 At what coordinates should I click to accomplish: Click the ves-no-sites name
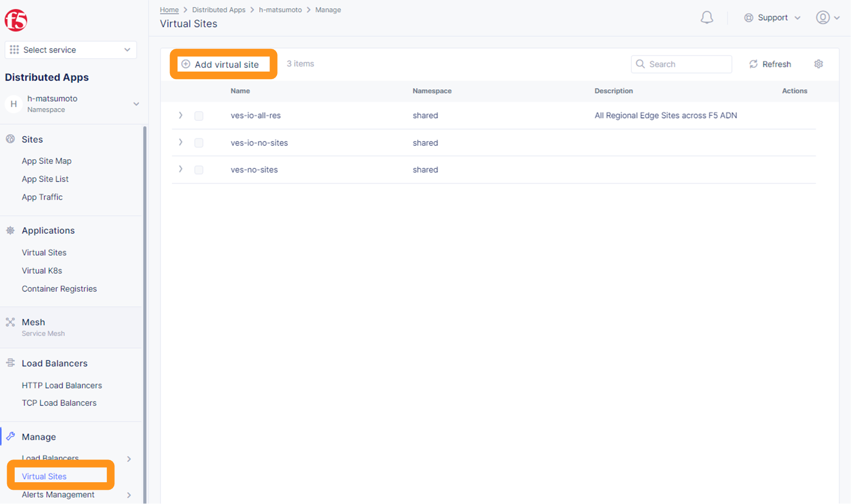[254, 170]
